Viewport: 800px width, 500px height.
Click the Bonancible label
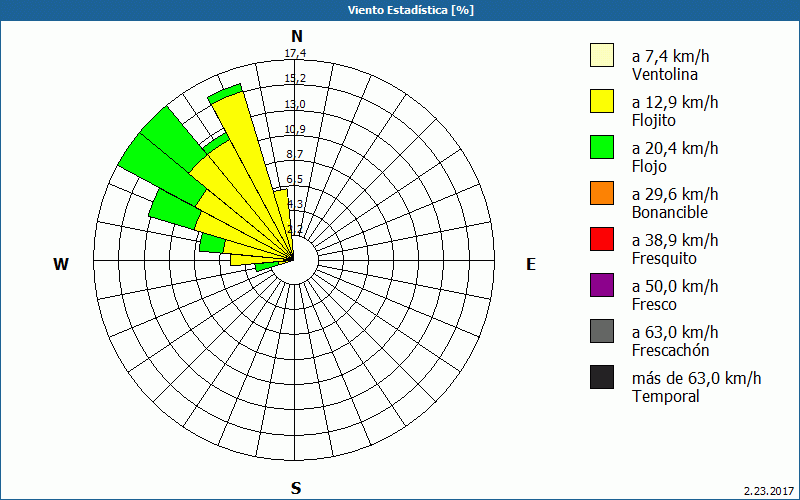(669, 212)
